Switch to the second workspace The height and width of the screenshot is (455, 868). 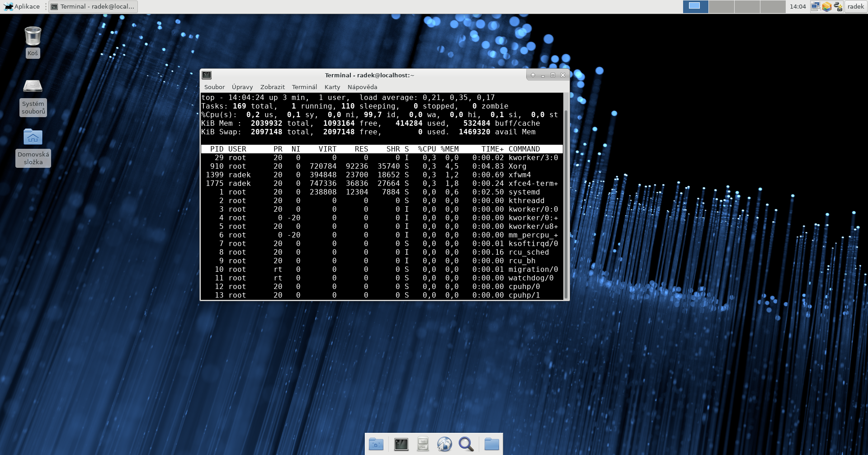(x=721, y=6)
